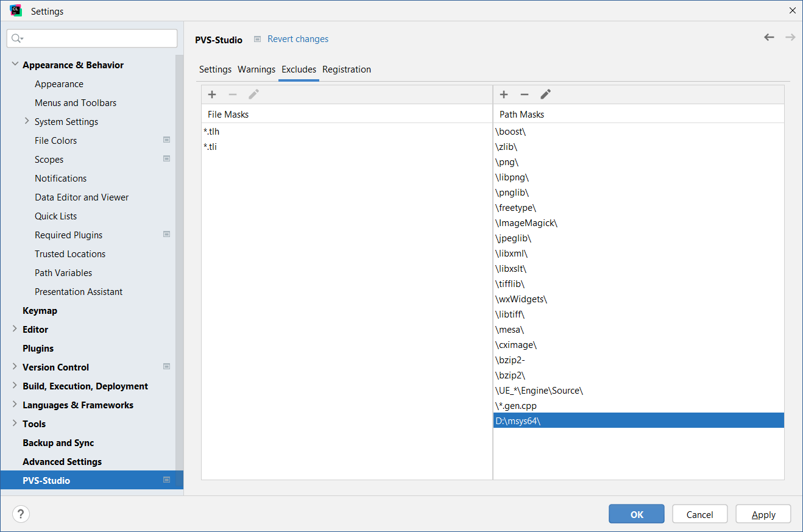Expand the Editor settings section
Viewport: 803px width, 532px height.
[15, 329]
